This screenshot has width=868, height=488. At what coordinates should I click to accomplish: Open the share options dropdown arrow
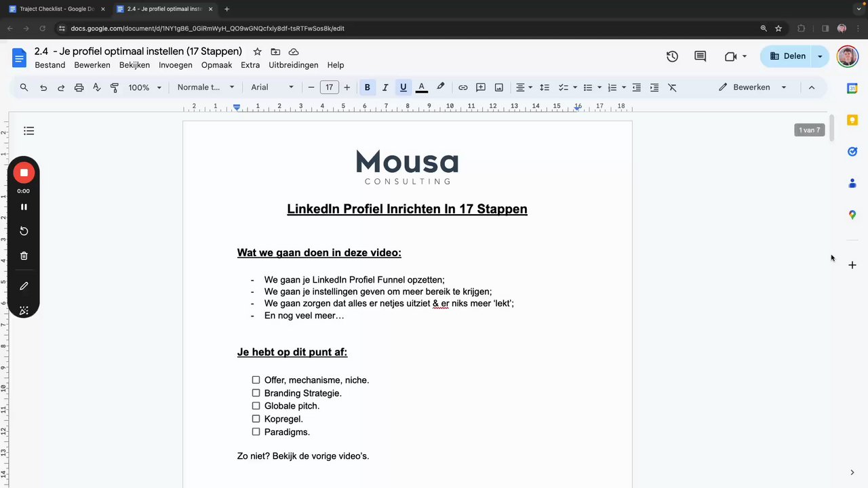(x=820, y=56)
